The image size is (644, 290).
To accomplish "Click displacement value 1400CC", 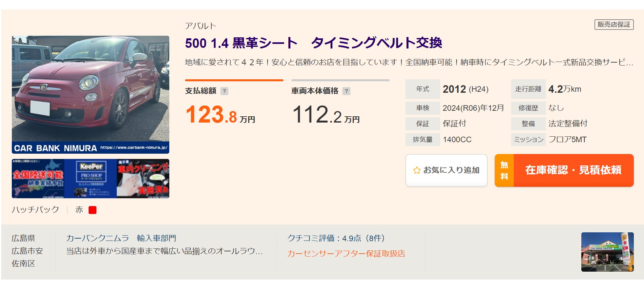I will (x=457, y=140).
